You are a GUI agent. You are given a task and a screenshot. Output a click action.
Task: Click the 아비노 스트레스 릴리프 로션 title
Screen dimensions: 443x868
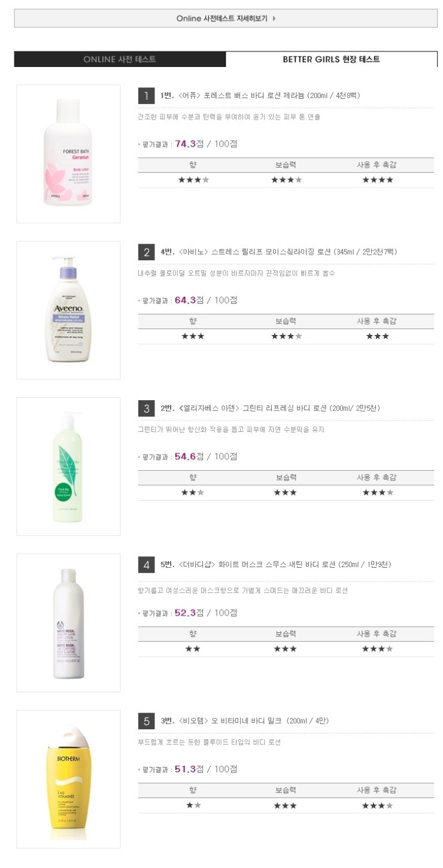[278, 252]
